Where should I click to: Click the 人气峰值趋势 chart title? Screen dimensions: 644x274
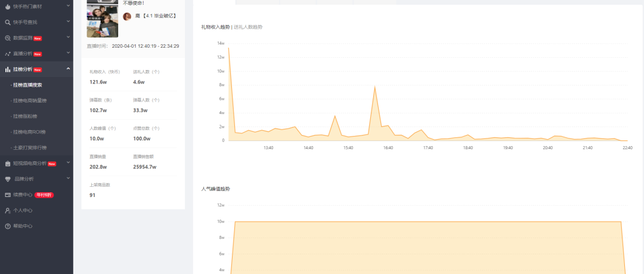click(216, 189)
